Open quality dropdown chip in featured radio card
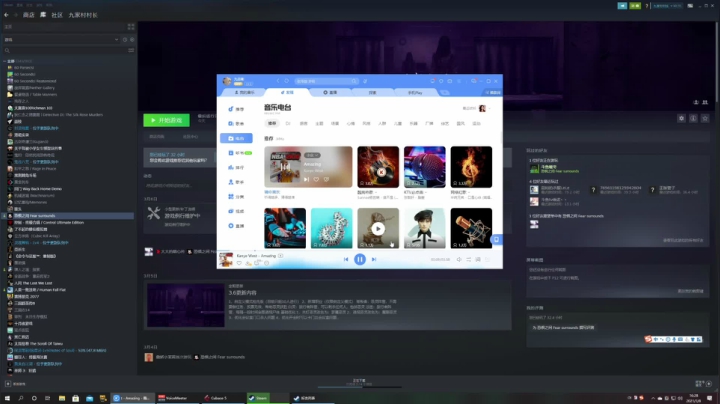Viewport: 720px width, 404px height. pyautogui.click(x=312, y=155)
